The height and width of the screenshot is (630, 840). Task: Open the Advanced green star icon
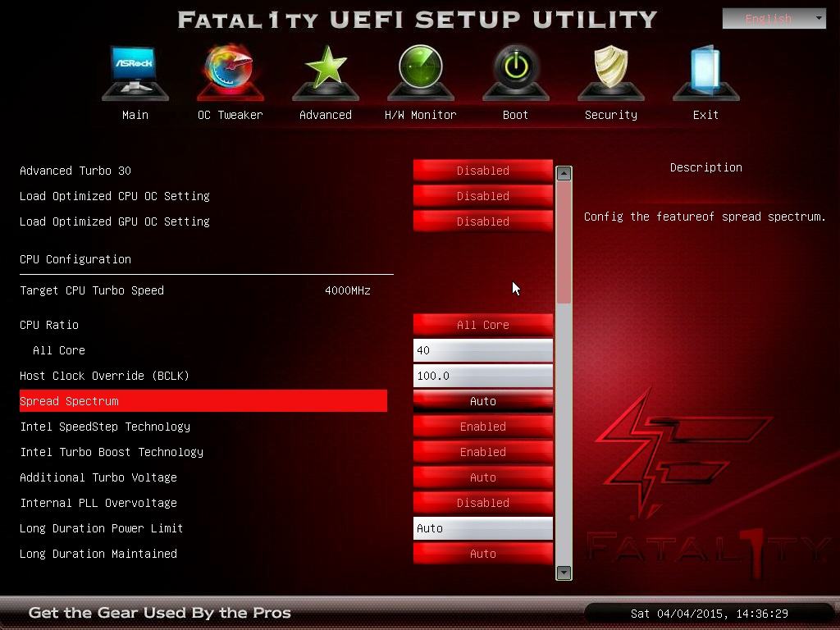point(326,72)
